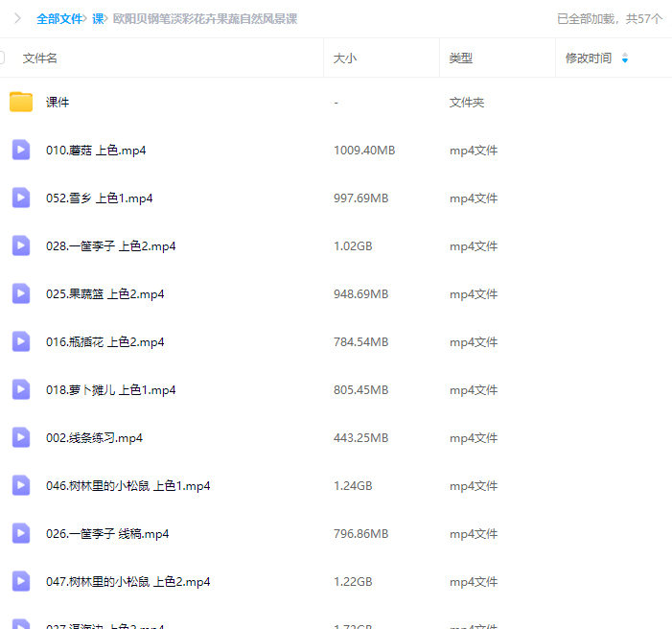Click the current folder name 欧阳贝钢笔淡彩花卉果蔬自然风景课
The height and width of the screenshot is (629, 672).
coord(205,18)
